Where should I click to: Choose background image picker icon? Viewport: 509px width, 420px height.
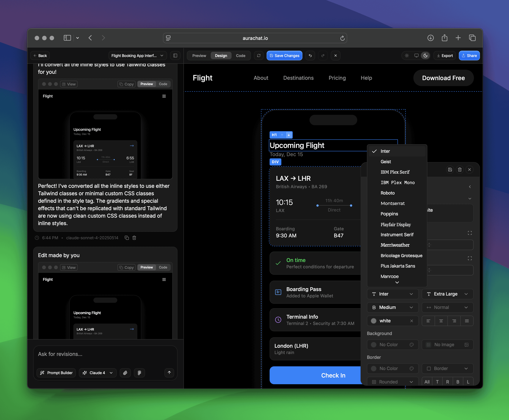[x=466, y=345]
